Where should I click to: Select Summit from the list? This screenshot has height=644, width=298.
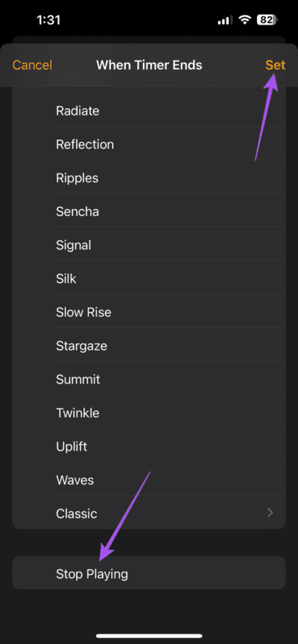coord(149,379)
